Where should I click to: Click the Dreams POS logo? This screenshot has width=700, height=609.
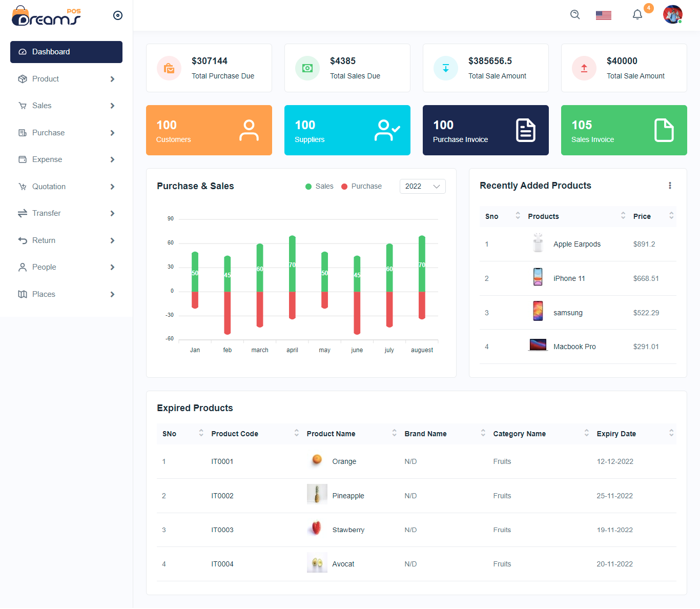coord(46,16)
